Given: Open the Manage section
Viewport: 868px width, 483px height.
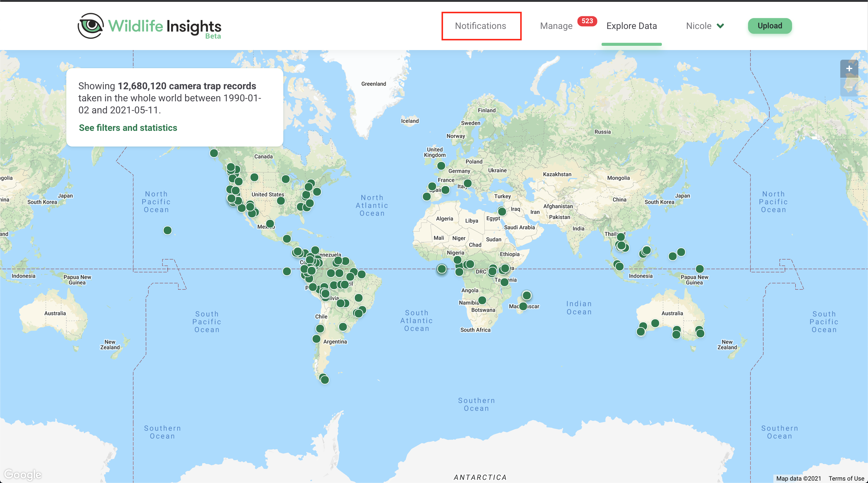Looking at the screenshot, I should click(556, 26).
